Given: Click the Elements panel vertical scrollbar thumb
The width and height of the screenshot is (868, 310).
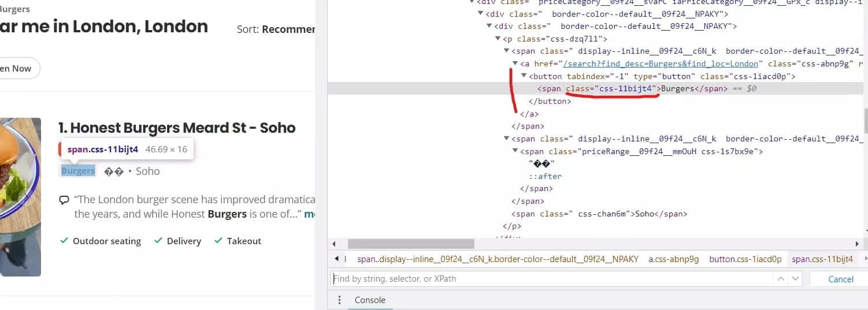Looking at the screenshot, I should coord(865,121).
